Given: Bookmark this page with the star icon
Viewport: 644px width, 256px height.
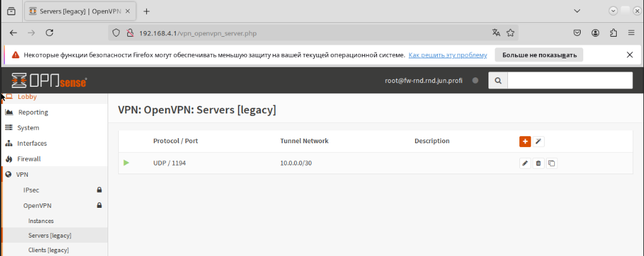Looking at the screenshot, I should [x=511, y=33].
